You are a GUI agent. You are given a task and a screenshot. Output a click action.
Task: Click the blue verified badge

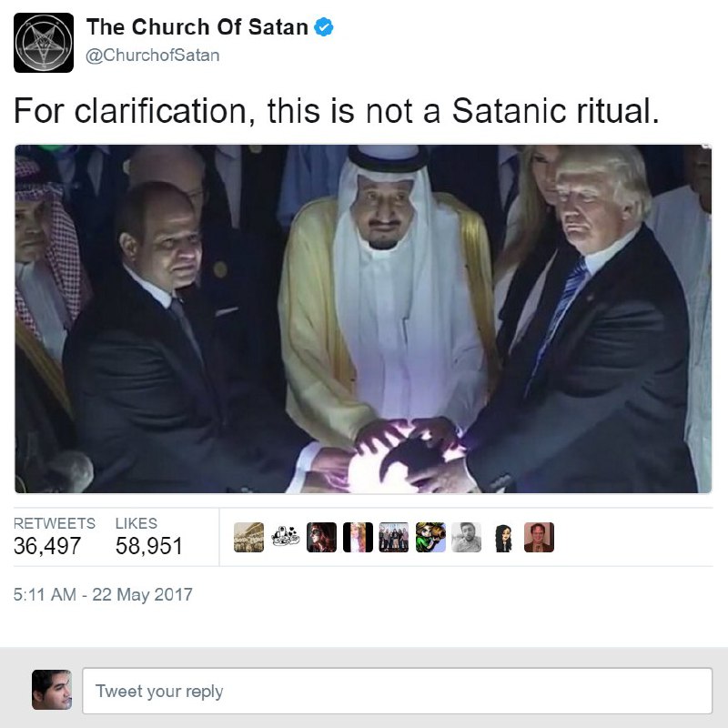(324, 27)
